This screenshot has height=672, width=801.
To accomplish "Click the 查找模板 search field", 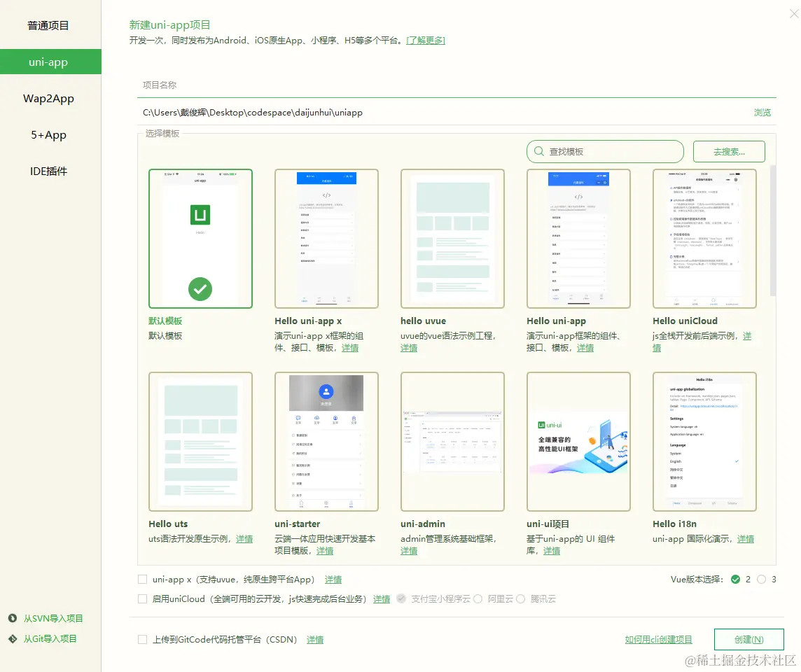I will pos(606,152).
